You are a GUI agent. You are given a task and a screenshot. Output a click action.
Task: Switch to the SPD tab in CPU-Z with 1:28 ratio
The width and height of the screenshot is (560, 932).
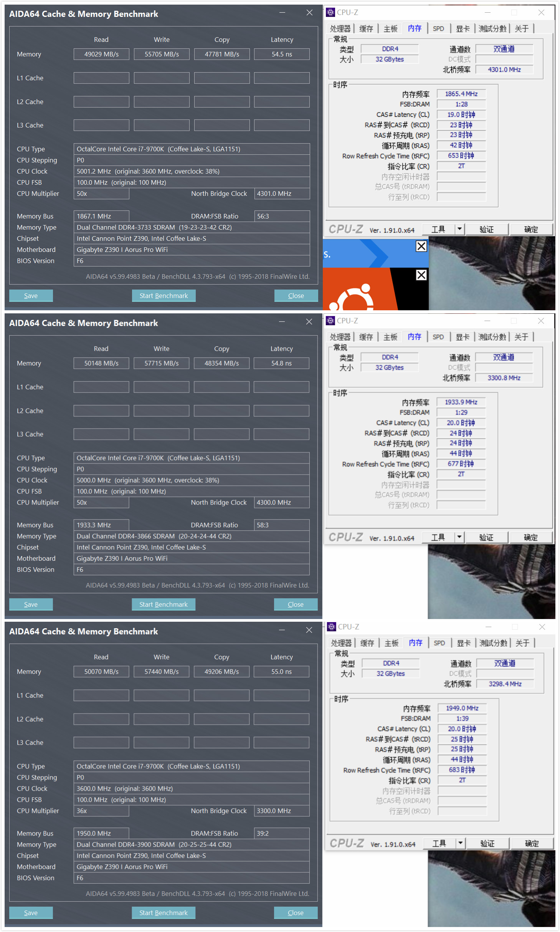(438, 29)
